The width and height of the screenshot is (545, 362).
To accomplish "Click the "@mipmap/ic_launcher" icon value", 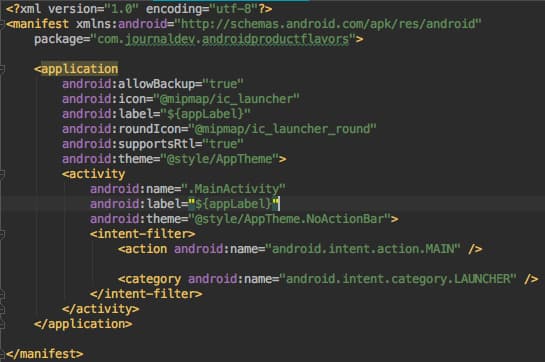I will pyautogui.click(x=226, y=99).
